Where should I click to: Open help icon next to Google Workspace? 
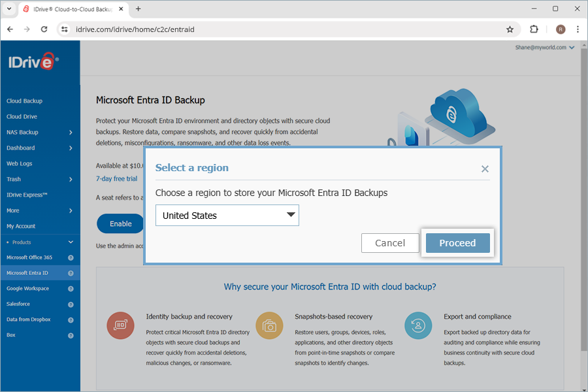tap(71, 289)
